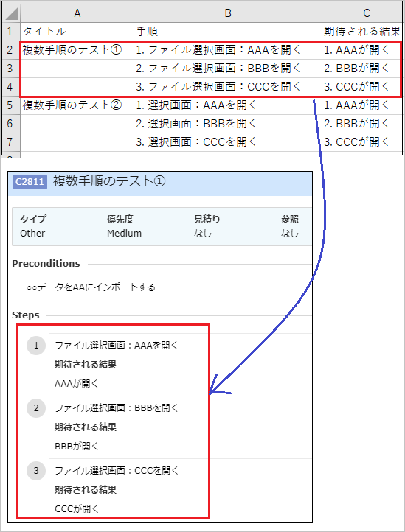Click cell with header タイトル
The height and width of the screenshot is (532, 405).
tap(77, 32)
